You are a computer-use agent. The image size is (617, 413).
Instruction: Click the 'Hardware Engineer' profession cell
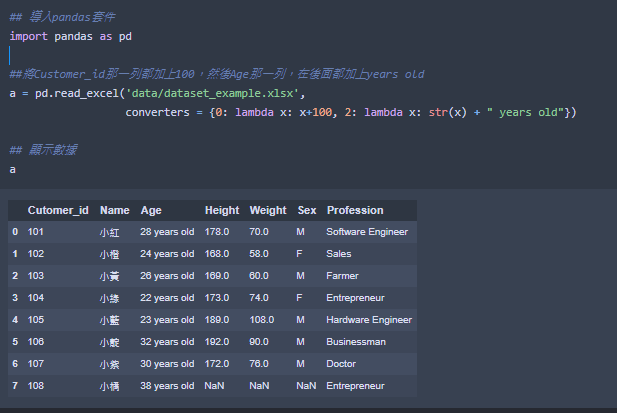click(x=369, y=320)
